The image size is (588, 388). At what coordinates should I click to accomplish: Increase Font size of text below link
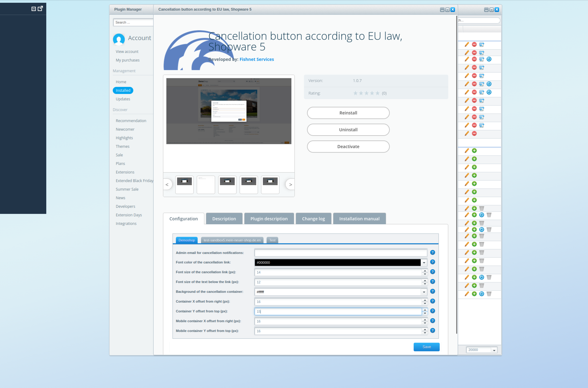pyautogui.click(x=425, y=280)
